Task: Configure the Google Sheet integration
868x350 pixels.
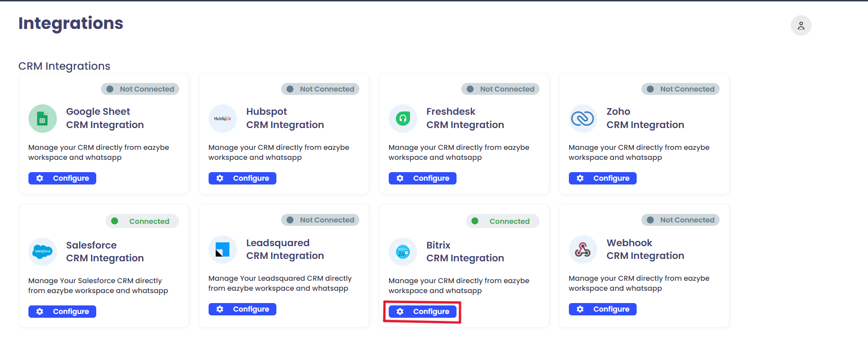Action: coord(62,178)
